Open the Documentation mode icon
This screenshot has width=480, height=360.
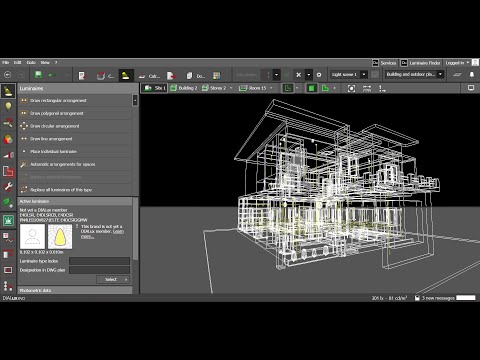pyautogui.click(x=195, y=76)
